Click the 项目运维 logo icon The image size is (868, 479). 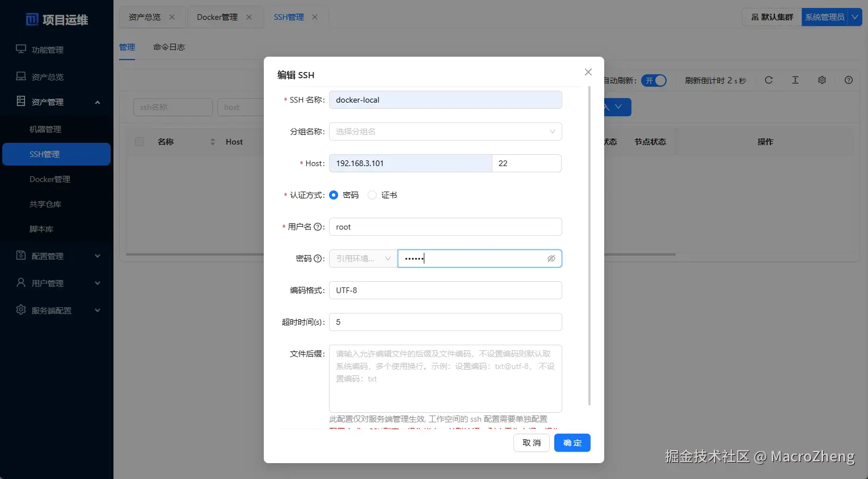pyautogui.click(x=32, y=20)
